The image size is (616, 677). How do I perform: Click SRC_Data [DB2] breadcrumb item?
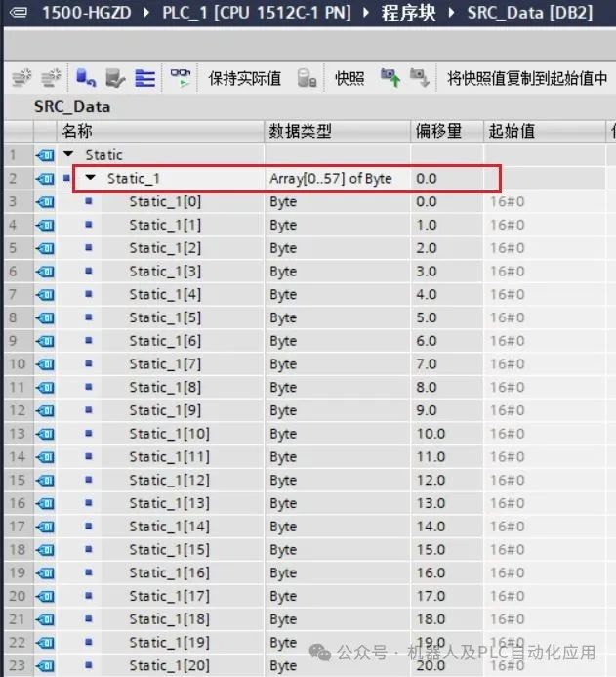(530, 12)
